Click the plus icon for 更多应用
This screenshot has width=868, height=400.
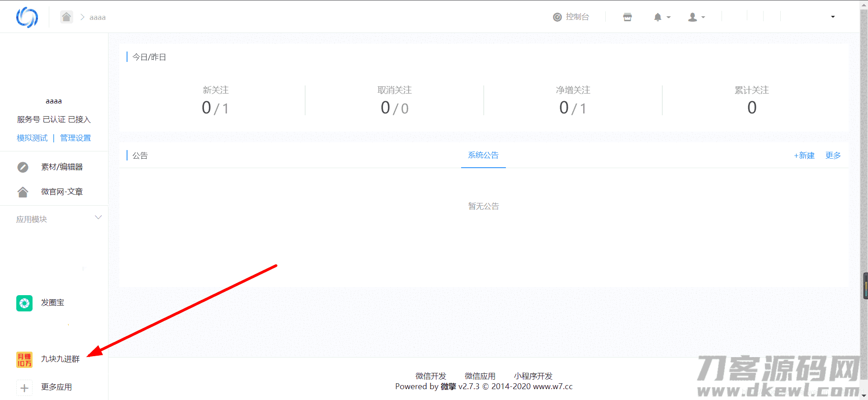pos(24,388)
